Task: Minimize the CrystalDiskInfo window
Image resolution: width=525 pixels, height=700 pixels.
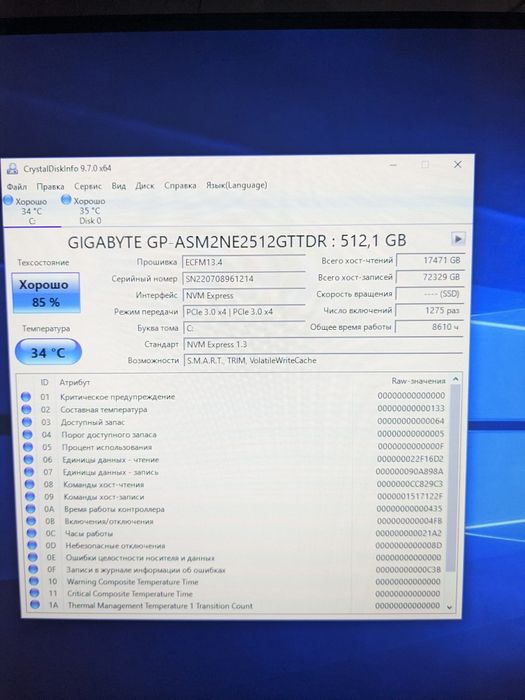Action: (393, 165)
